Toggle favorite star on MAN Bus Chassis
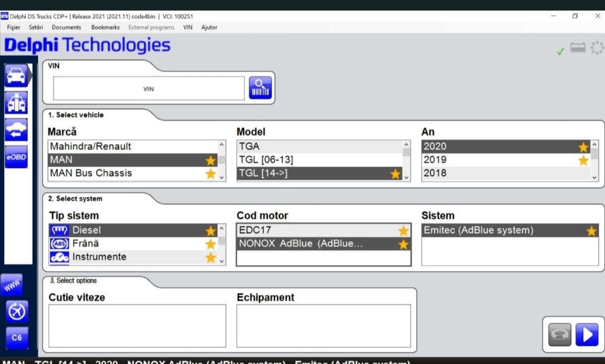605x364 pixels. point(211,174)
